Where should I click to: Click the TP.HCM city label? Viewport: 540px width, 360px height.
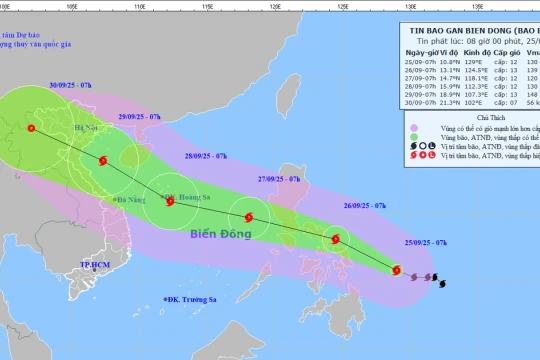point(95,265)
